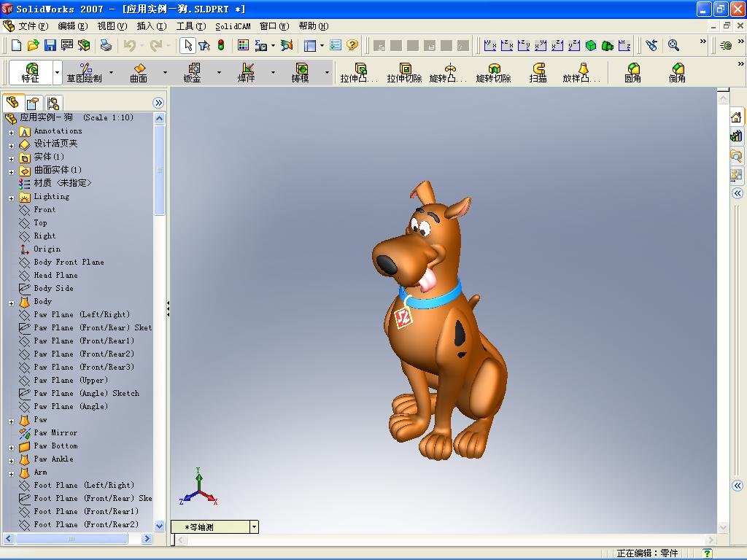The image size is (747, 560).
Task: Click the Zoom magnifier icon
Action: 673,45
